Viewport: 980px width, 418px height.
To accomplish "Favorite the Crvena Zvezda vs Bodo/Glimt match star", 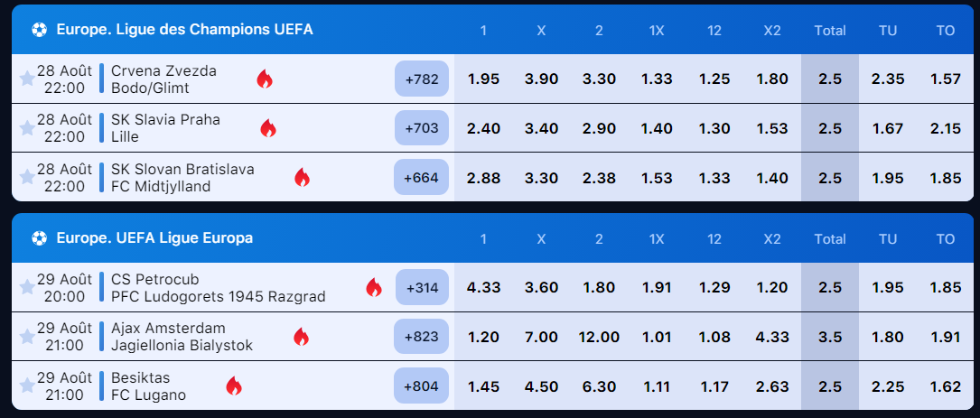I will coord(27,79).
